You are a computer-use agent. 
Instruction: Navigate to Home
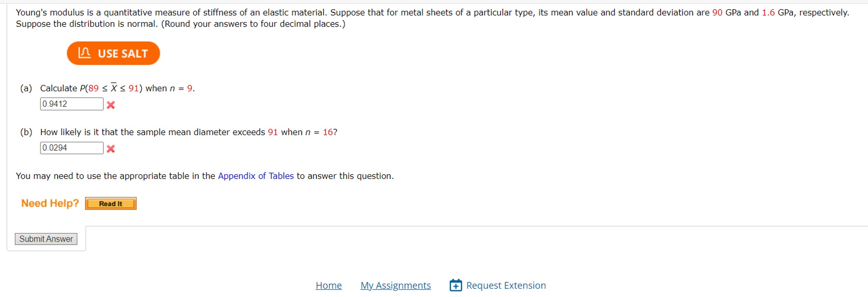(328, 285)
